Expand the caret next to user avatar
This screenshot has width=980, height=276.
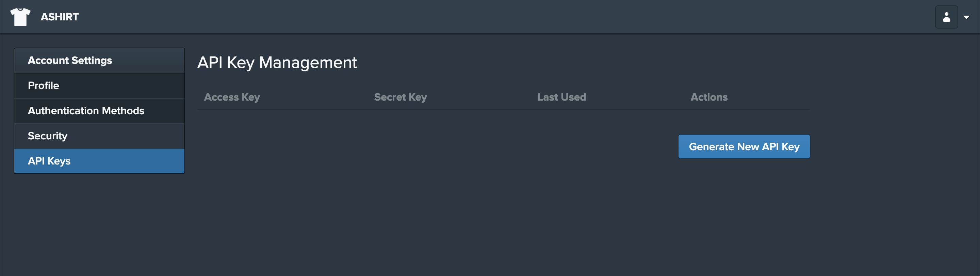click(x=967, y=17)
